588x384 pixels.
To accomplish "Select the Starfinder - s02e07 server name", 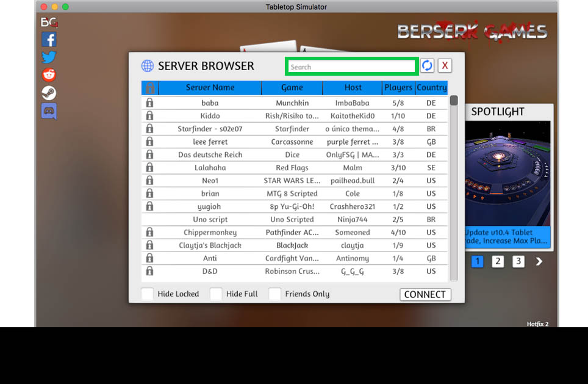I will pos(210,129).
